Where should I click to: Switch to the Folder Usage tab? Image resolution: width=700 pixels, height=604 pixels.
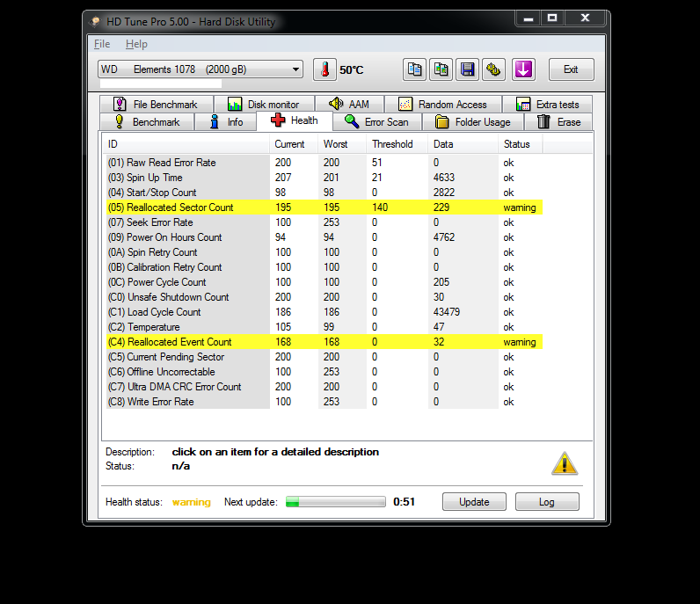click(473, 122)
